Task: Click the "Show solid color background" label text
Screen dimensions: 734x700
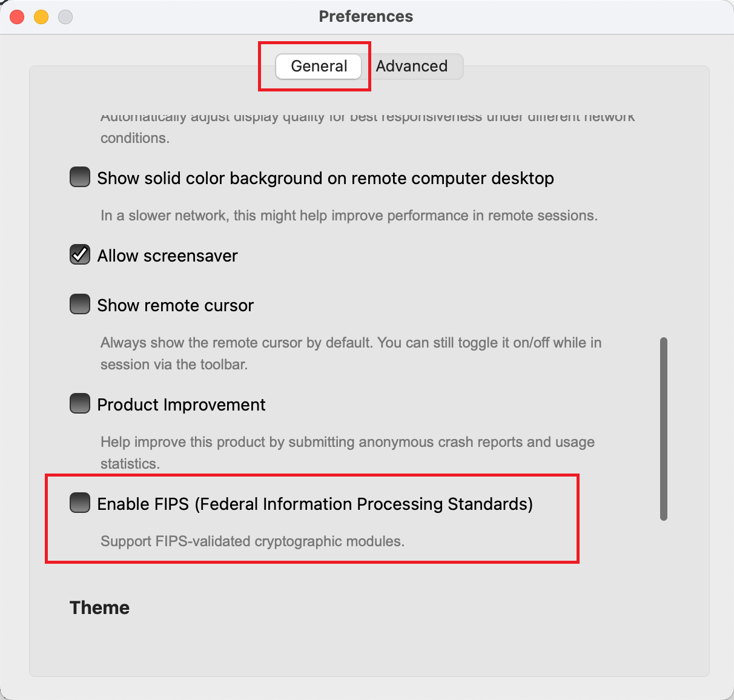Action: point(325,179)
